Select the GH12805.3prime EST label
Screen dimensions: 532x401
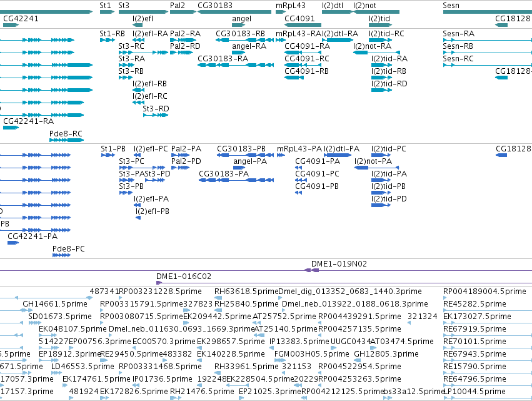coord(386,354)
